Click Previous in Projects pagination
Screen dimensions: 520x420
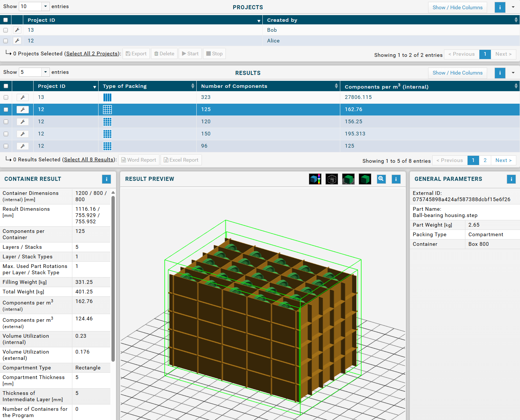(x=462, y=54)
